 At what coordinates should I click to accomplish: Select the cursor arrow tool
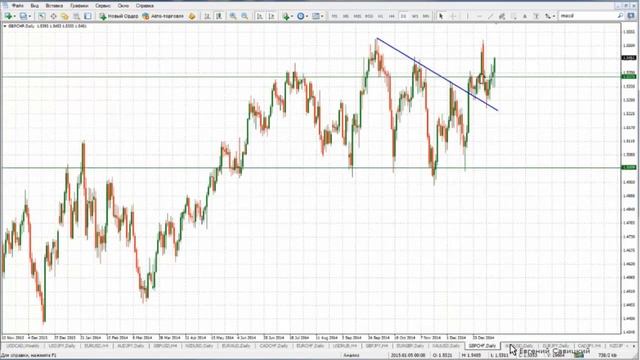click(441, 16)
